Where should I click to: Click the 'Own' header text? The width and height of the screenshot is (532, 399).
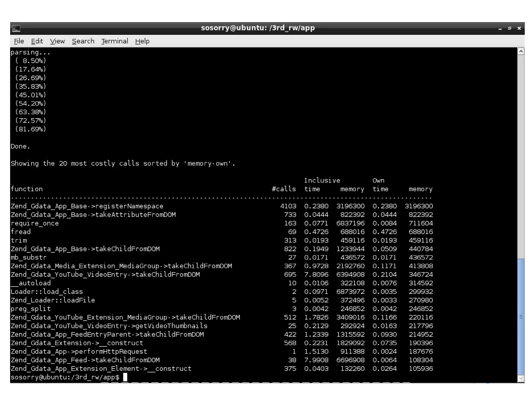[x=378, y=180]
